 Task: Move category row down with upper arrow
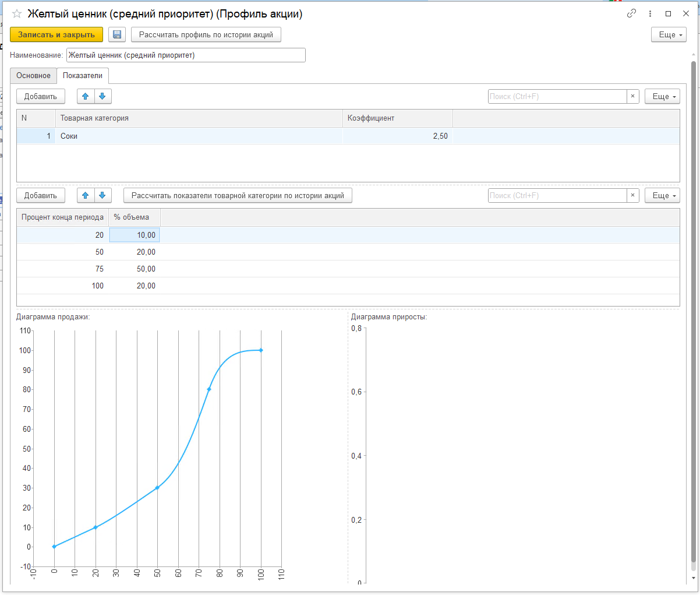102,97
